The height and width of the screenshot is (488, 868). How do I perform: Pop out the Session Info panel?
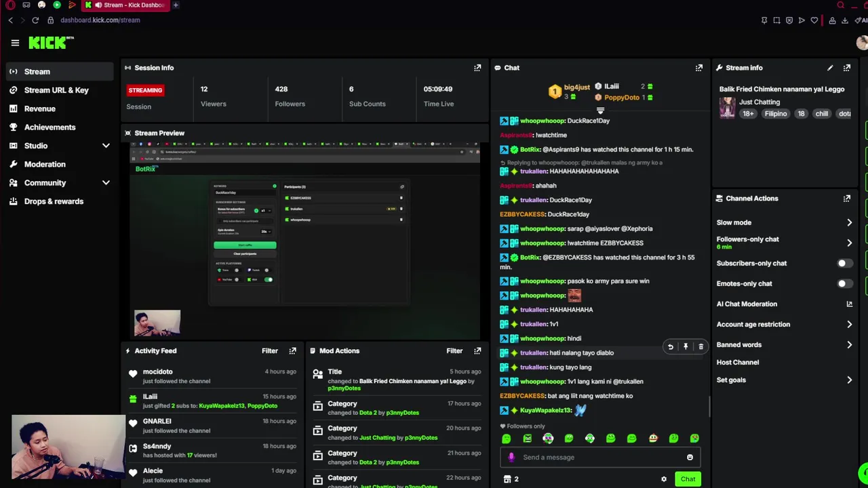tap(477, 68)
